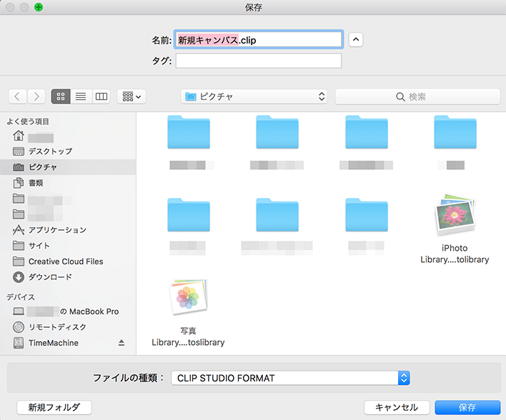506x420 pixels.
Task: Collapse the dialog with the chevron button
Action: click(x=355, y=40)
